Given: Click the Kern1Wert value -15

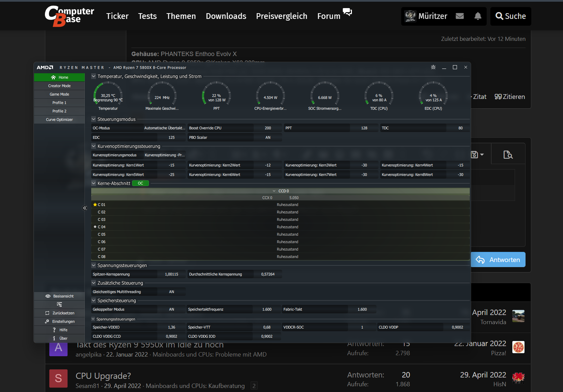Looking at the screenshot, I should click(x=172, y=165).
